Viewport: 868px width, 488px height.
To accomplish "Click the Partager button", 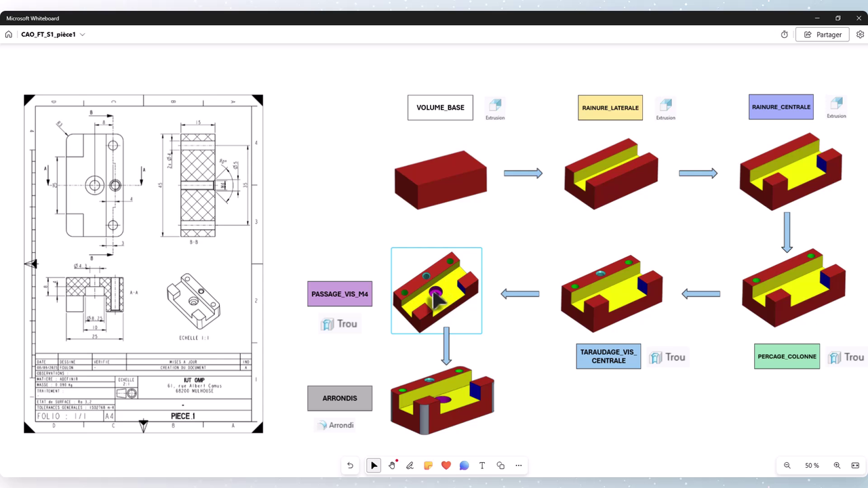I will point(822,35).
